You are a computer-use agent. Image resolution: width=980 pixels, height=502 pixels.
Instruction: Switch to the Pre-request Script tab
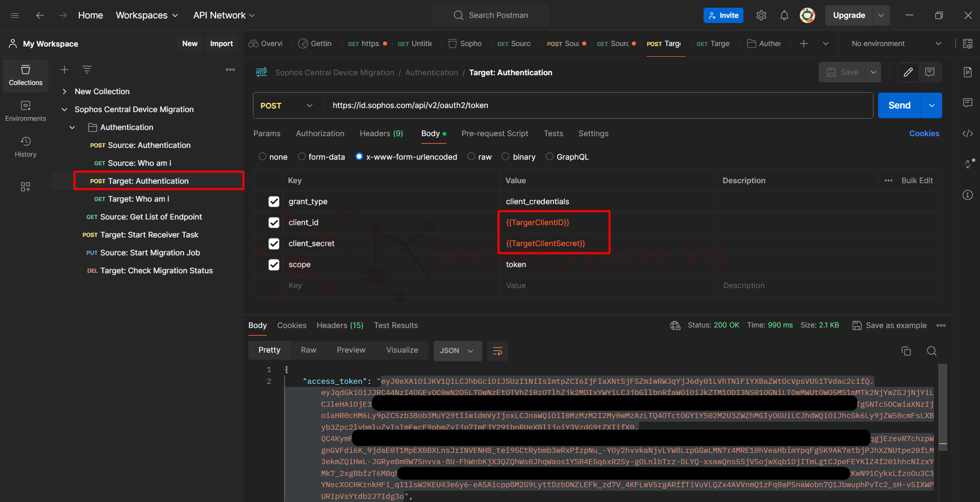pos(495,134)
